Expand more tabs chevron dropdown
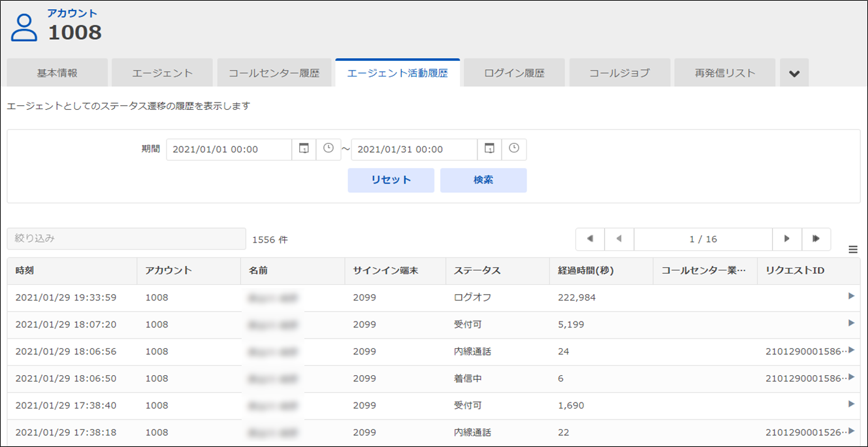This screenshot has height=447, width=868. [x=794, y=73]
